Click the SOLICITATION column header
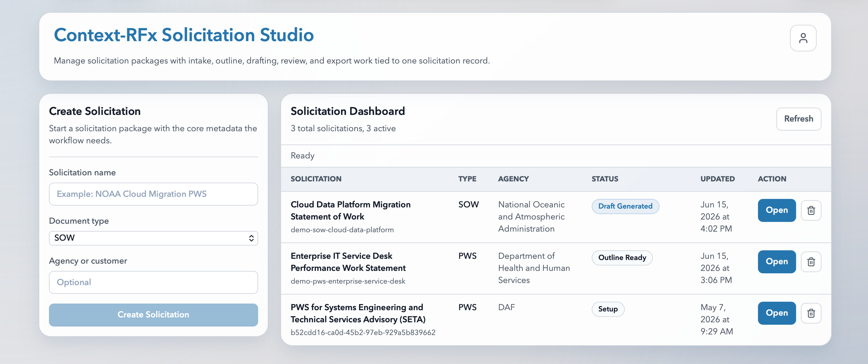Image resolution: width=868 pixels, height=364 pixels. [316, 179]
